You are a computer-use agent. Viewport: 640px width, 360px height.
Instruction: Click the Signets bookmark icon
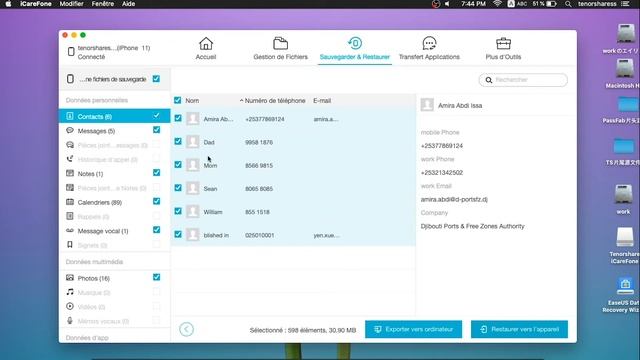(x=70, y=245)
